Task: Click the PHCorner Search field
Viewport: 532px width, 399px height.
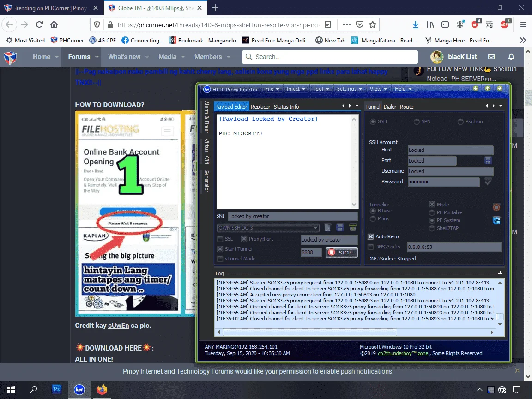Action: (330, 57)
